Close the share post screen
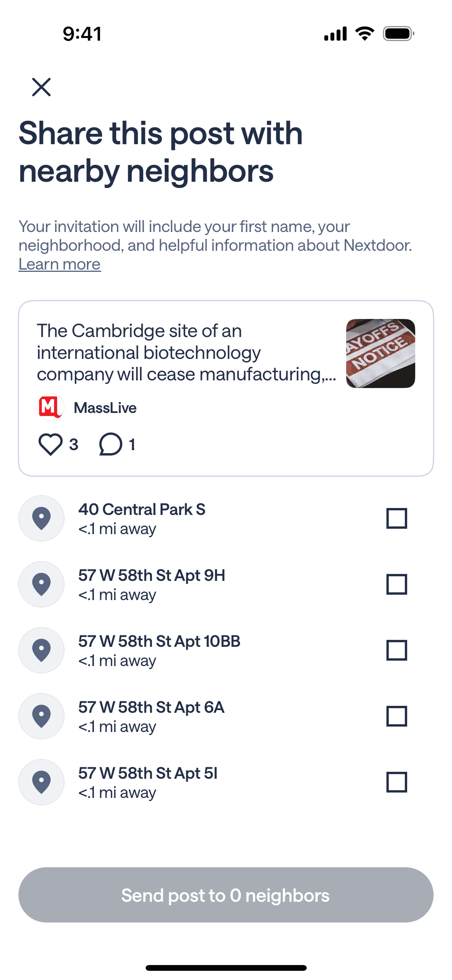 coord(41,87)
